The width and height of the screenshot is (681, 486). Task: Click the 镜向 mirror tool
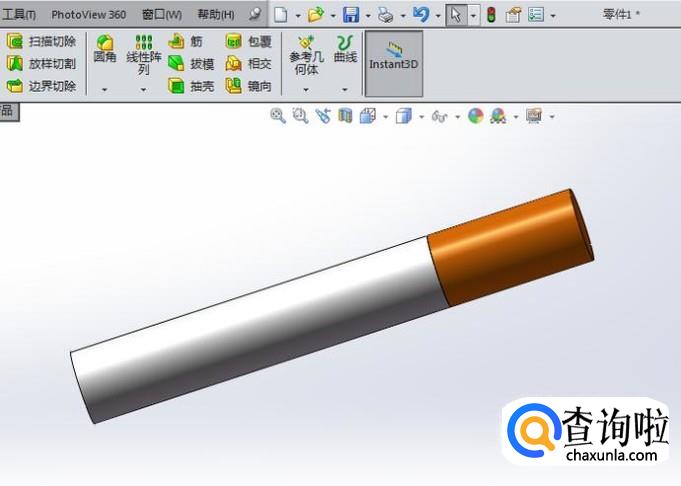point(249,86)
